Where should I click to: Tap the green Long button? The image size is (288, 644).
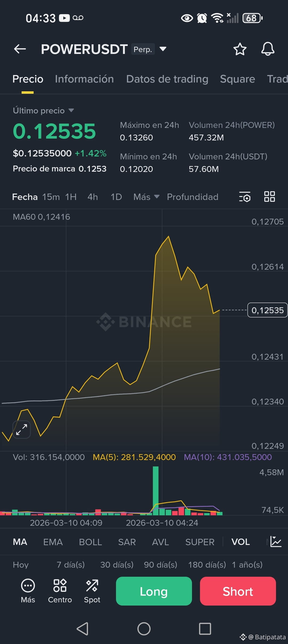[x=154, y=591]
